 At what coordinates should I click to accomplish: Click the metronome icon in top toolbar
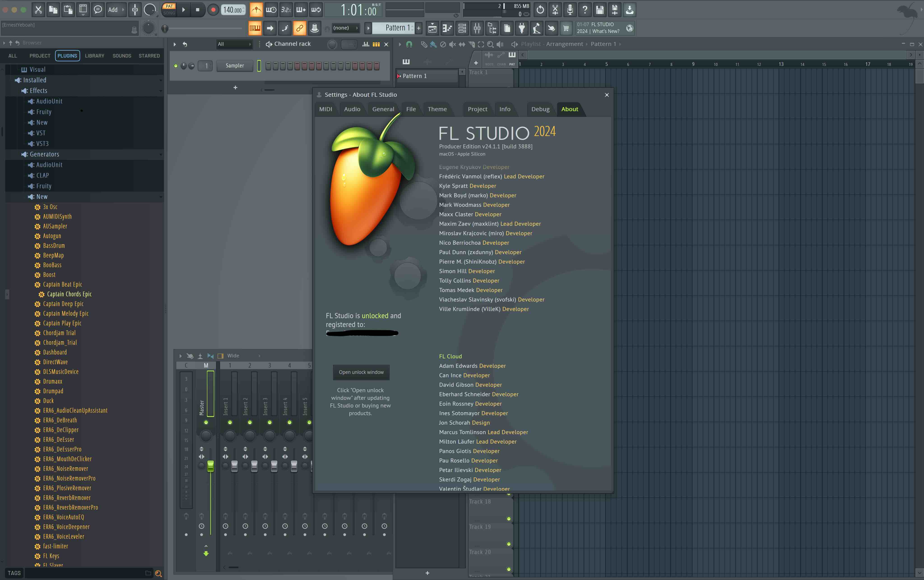pyautogui.click(x=256, y=9)
